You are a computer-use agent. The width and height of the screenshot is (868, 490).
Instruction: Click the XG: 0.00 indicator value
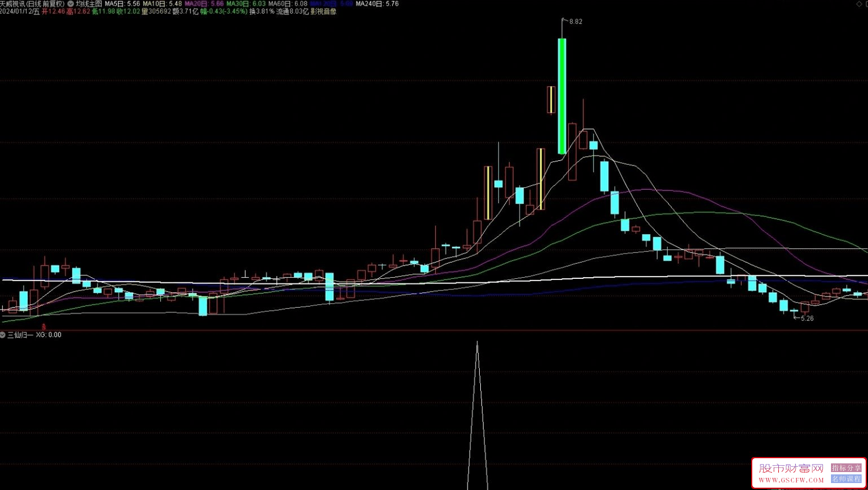point(49,335)
